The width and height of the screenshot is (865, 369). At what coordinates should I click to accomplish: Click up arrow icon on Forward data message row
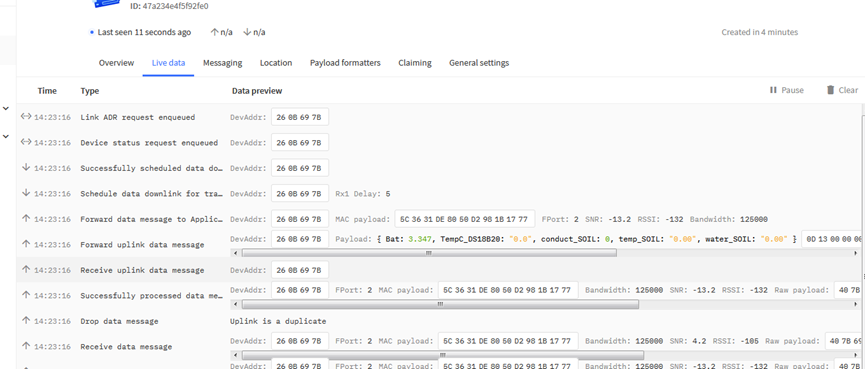click(x=25, y=218)
